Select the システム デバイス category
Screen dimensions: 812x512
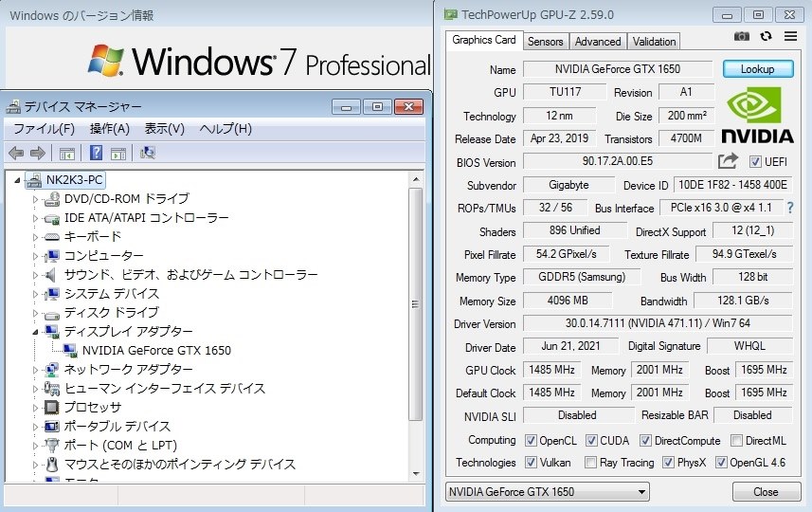pyautogui.click(x=112, y=293)
